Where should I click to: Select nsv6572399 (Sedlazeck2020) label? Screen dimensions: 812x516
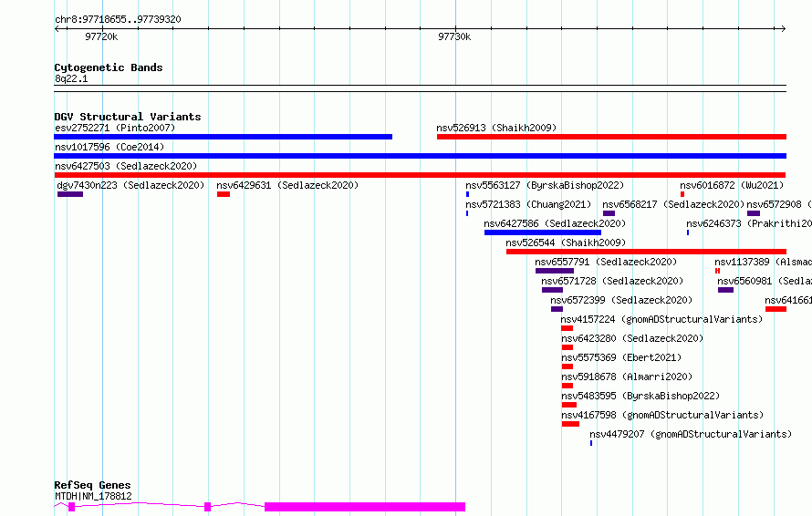tap(621, 300)
